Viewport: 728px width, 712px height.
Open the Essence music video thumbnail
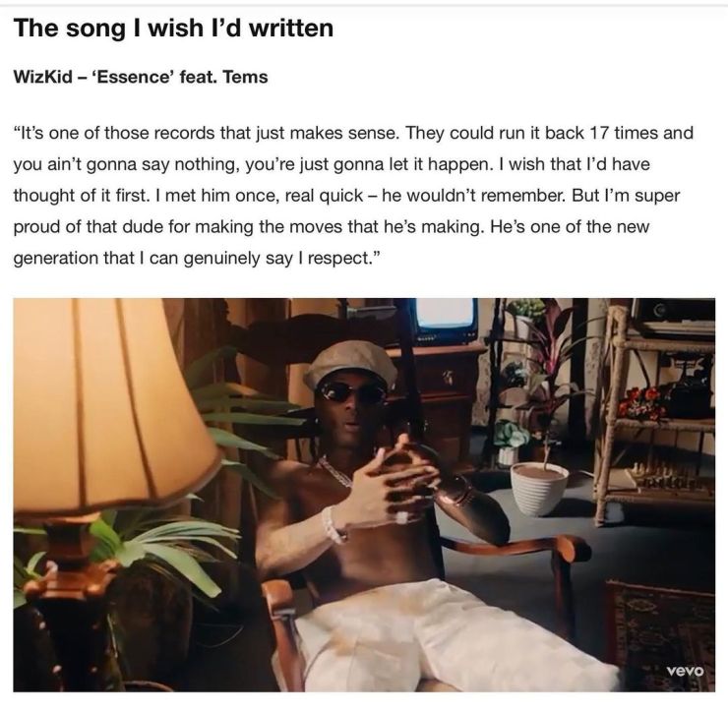point(364,495)
